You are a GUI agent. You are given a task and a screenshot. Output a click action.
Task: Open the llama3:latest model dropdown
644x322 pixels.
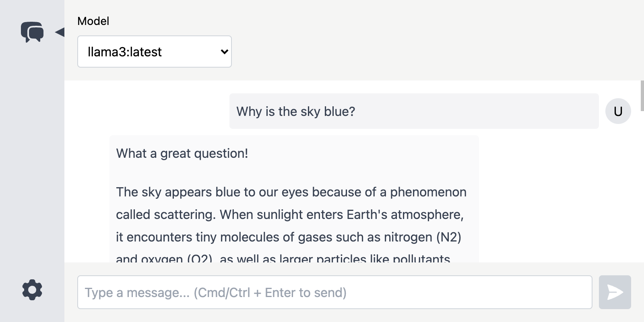[155, 52]
